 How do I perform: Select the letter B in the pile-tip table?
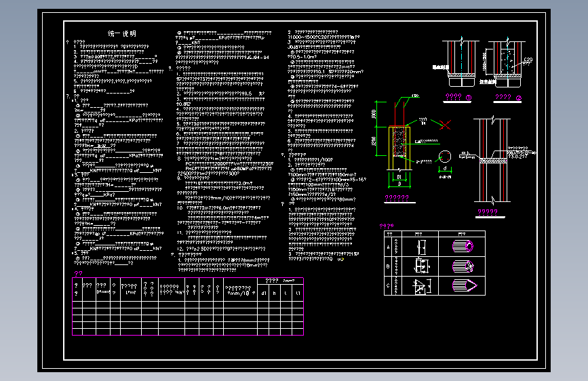(x=388, y=266)
